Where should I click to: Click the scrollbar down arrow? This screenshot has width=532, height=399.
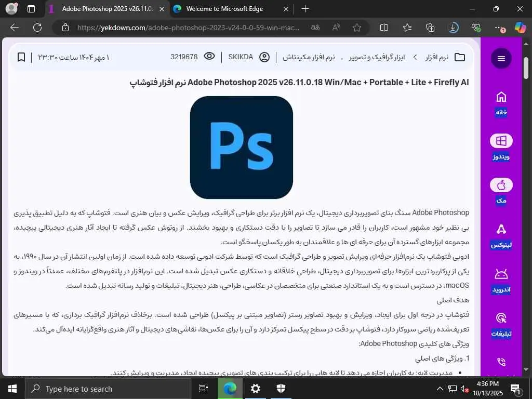526,369
